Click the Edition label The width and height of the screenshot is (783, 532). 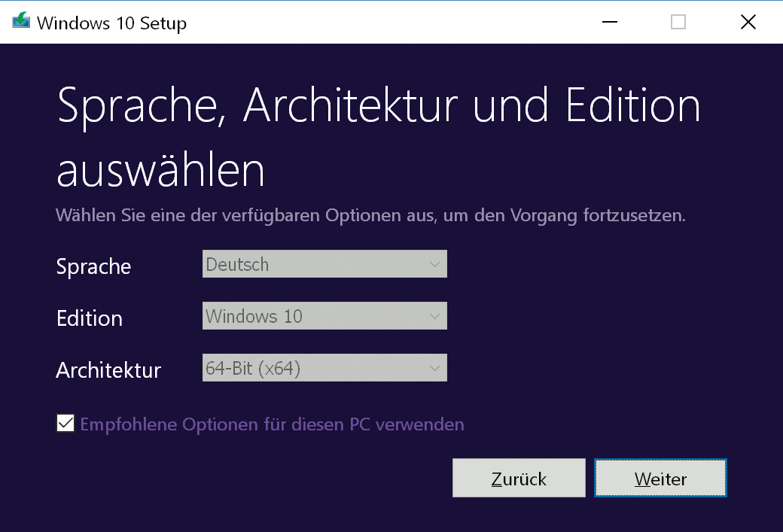tap(89, 318)
